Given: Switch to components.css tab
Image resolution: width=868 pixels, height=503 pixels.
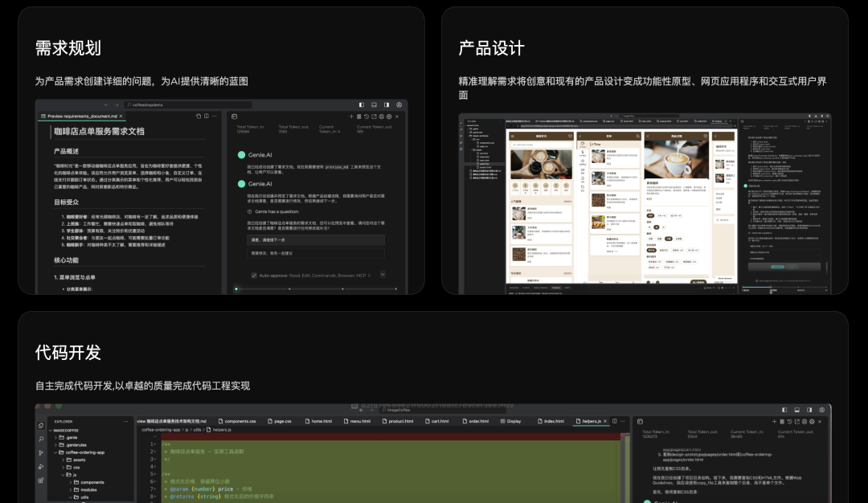Looking at the screenshot, I should pos(237,421).
